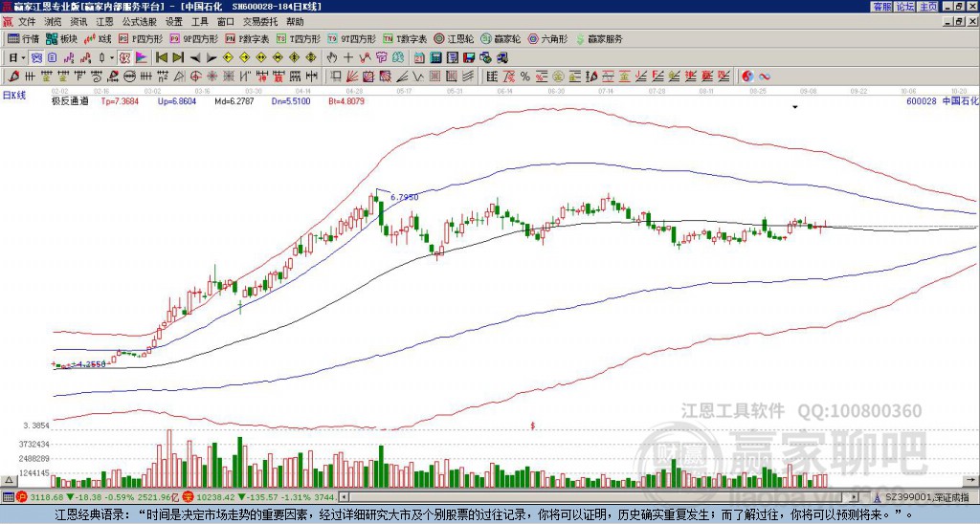Select the hand pan tool
Image resolution: width=980 pixels, height=524 pixels.
tap(332, 58)
